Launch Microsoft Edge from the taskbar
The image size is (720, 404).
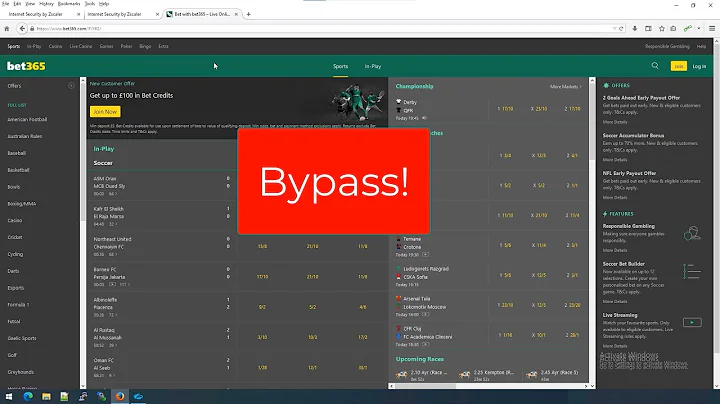pyautogui.click(x=28, y=396)
